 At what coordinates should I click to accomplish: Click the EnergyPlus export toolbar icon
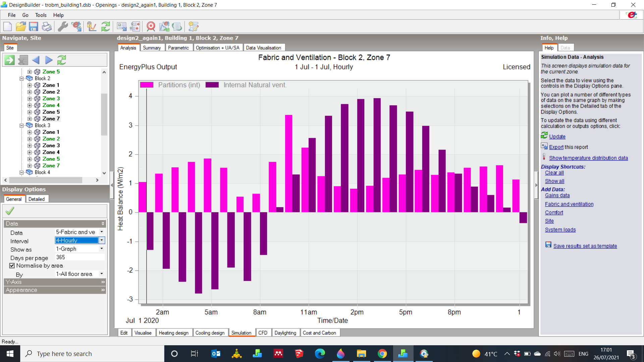coord(76,26)
